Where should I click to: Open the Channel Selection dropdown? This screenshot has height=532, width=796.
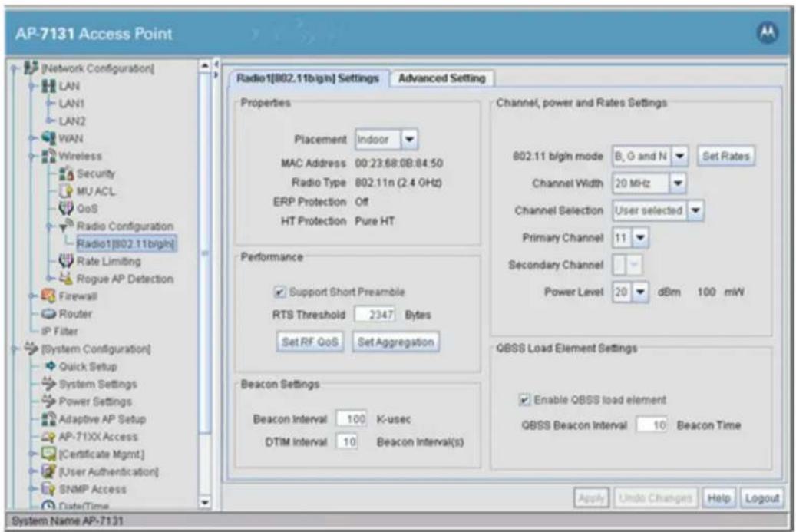pyautogui.click(x=695, y=210)
